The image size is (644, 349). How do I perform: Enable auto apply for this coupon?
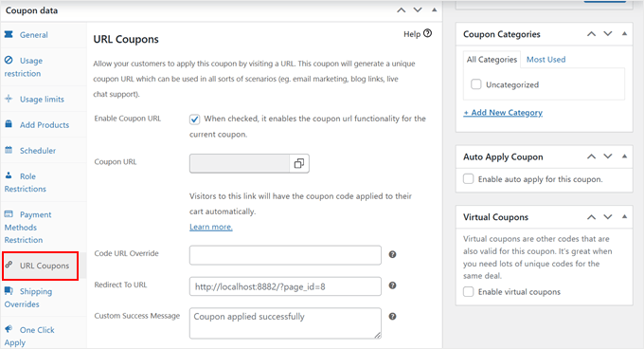(x=468, y=179)
